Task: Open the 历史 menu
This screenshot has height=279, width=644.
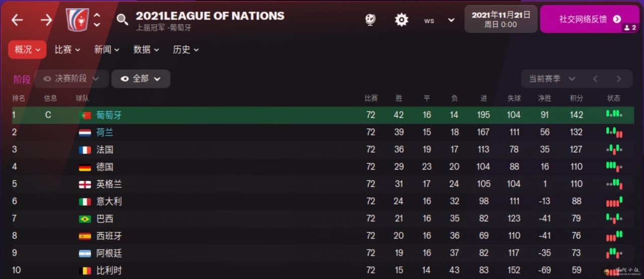Action: point(186,49)
